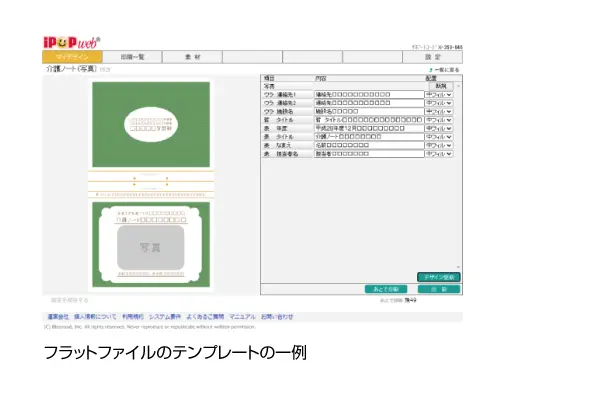Click the 表 年度 field with 平成28年度12月
Viewport: 600px width, 400px height.
pos(369,128)
